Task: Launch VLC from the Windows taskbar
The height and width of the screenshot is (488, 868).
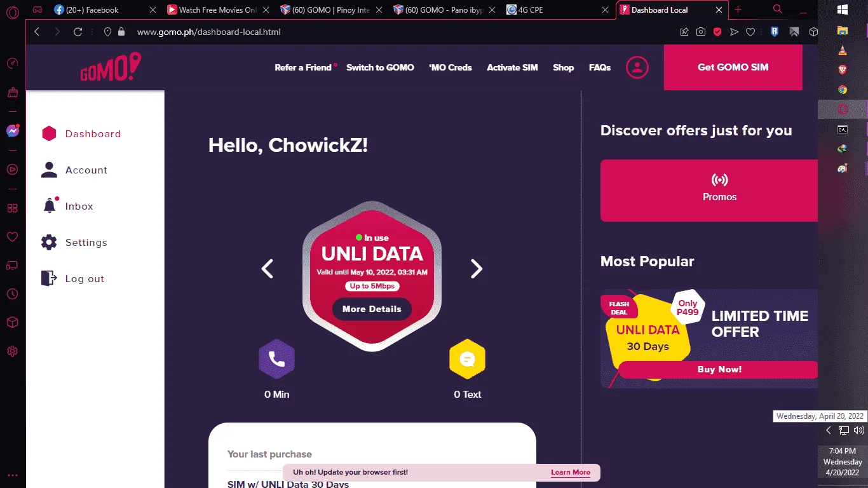Action: pos(843,50)
